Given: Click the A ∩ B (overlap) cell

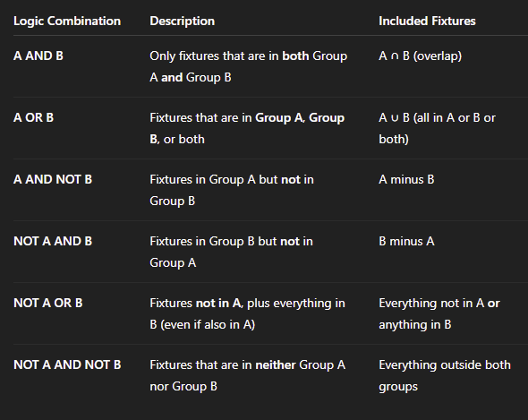Looking at the screenshot, I should 421,56.
